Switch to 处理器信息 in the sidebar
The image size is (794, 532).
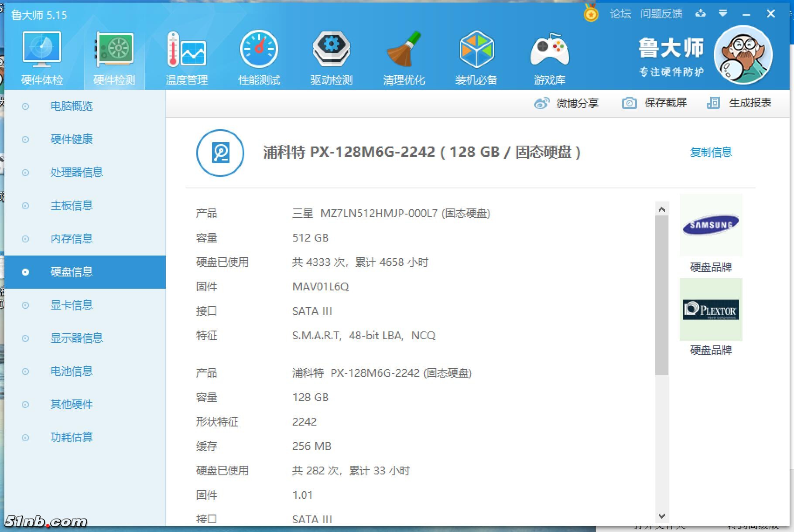tap(76, 172)
